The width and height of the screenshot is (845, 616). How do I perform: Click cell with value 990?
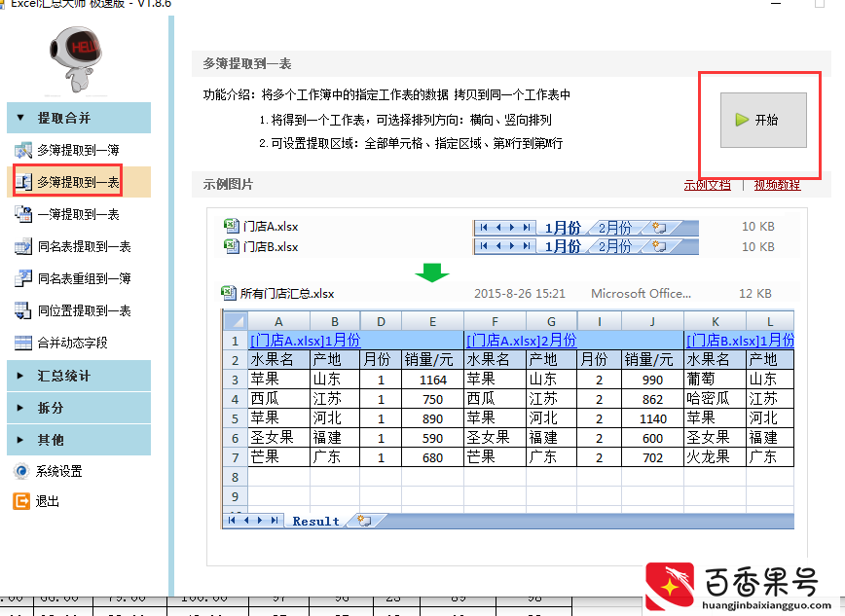pos(652,380)
